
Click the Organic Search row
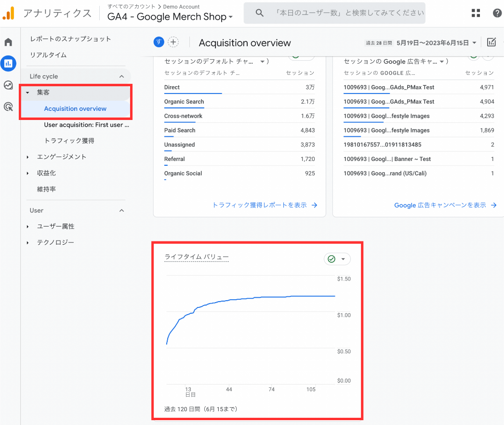point(239,102)
